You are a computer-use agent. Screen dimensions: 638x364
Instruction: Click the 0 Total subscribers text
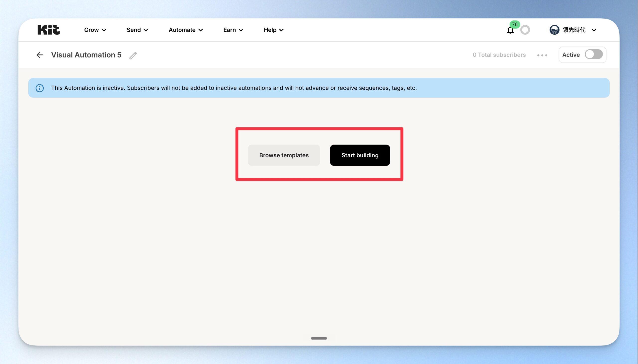point(499,55)
